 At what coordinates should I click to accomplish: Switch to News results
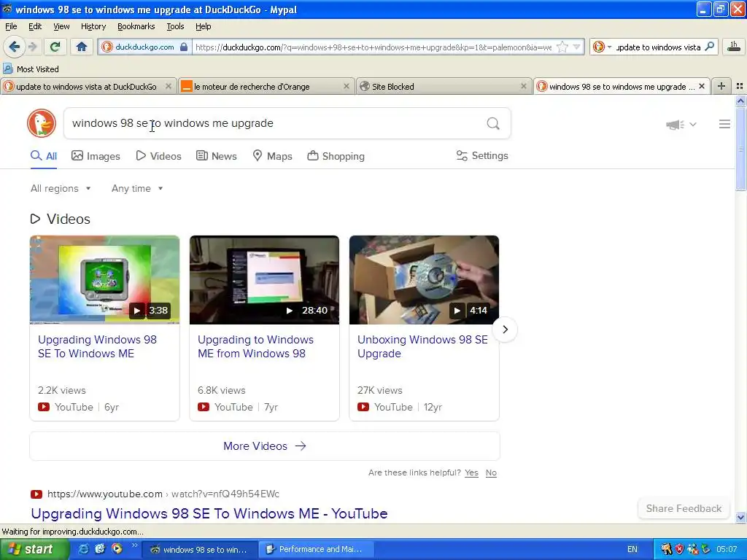coord(217,156)
